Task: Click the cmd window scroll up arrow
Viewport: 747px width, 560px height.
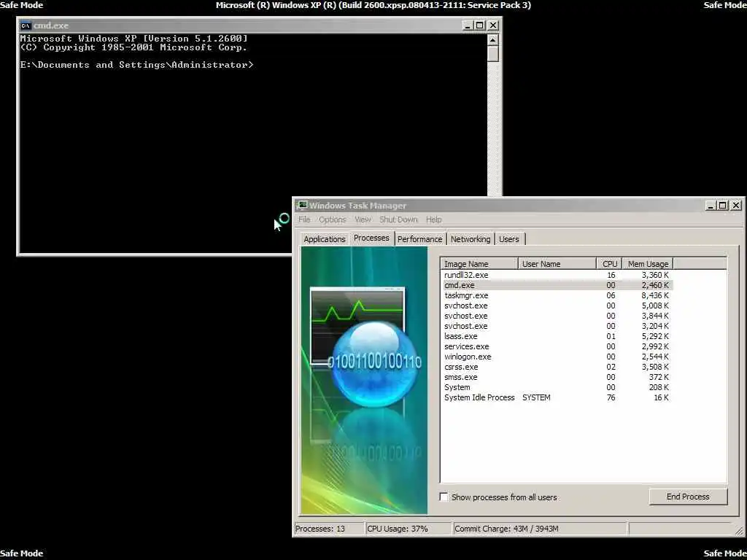Action: 493,39
